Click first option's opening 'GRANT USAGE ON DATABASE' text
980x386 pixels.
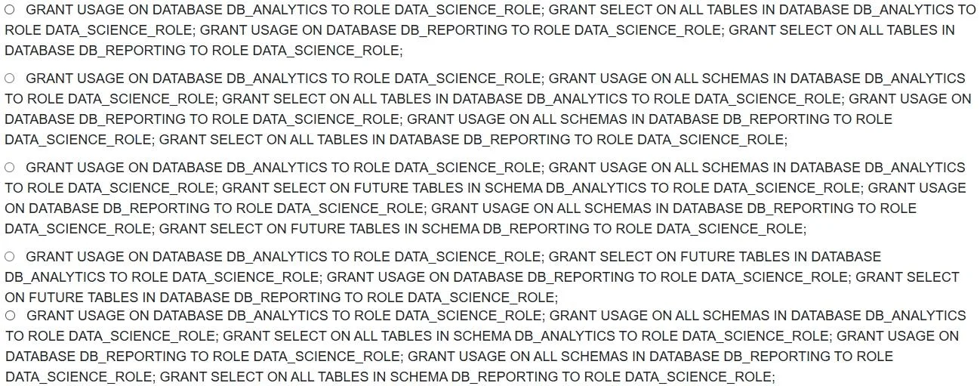click(x=125, y=11)
